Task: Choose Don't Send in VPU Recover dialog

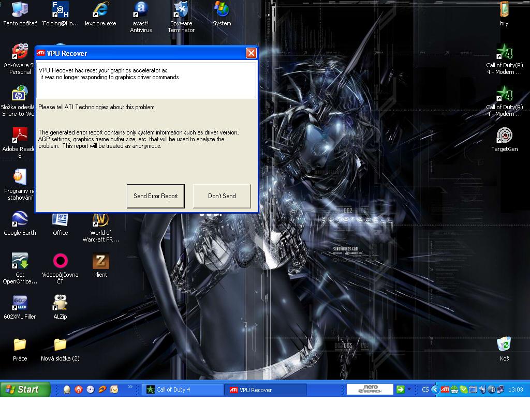Action: (222, 196)
